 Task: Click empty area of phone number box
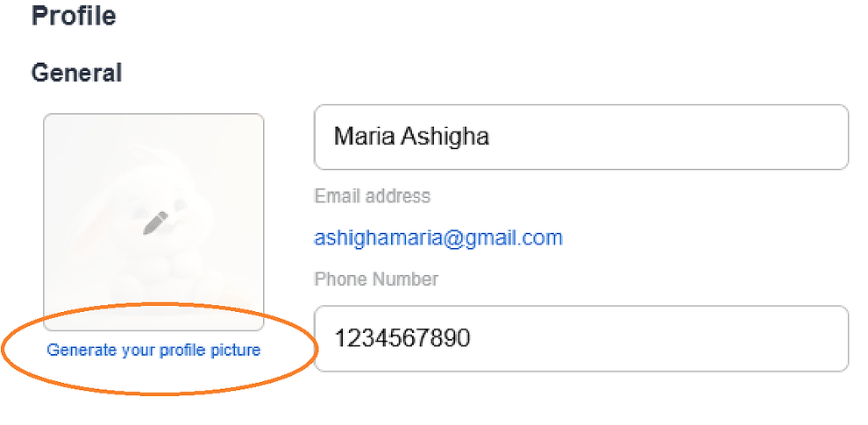[x=658, y=338]
